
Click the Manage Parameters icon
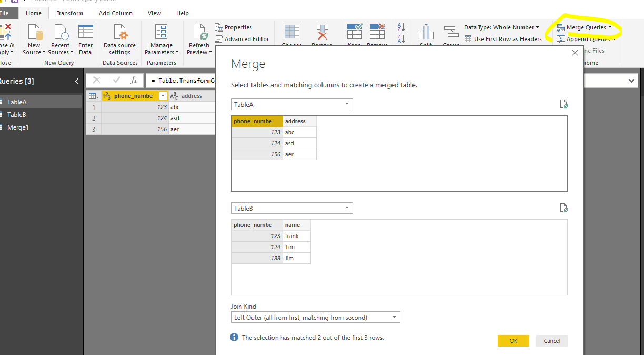click(161, 32)
